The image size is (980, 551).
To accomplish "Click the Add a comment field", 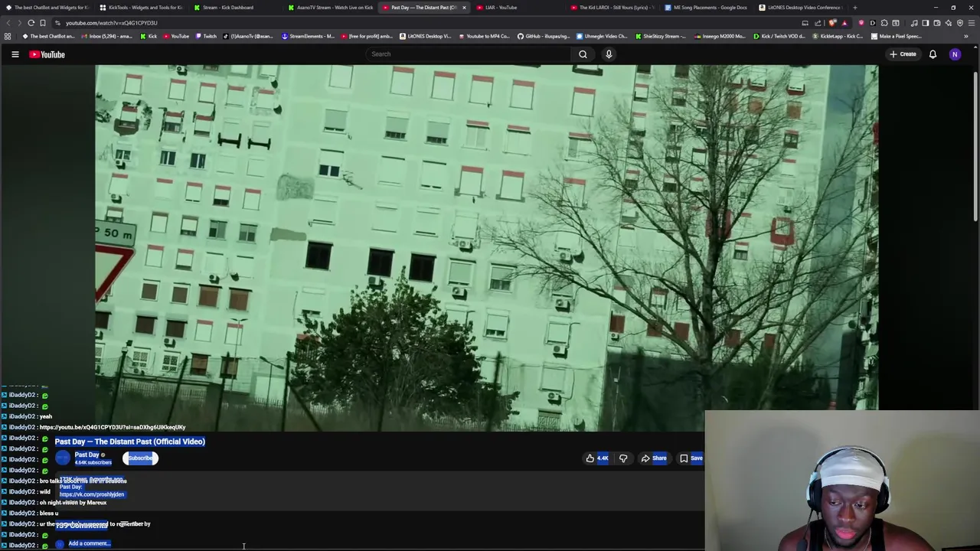I will [90, 543].
